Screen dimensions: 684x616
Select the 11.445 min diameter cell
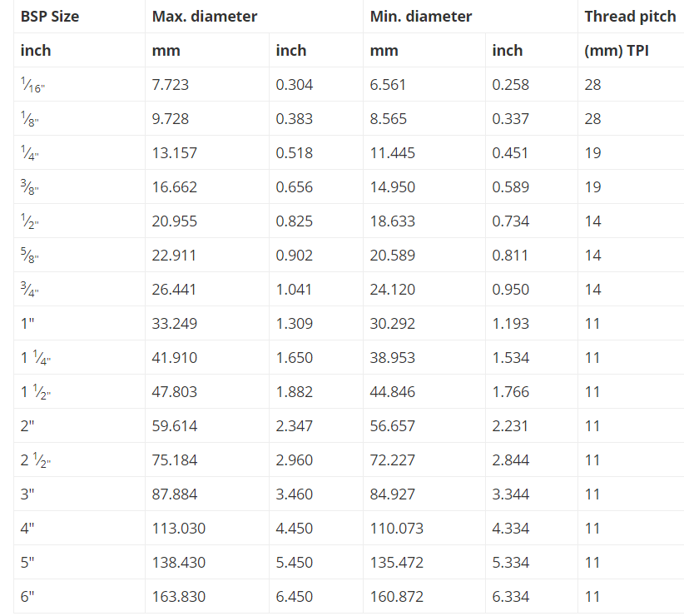pos(424,152)
